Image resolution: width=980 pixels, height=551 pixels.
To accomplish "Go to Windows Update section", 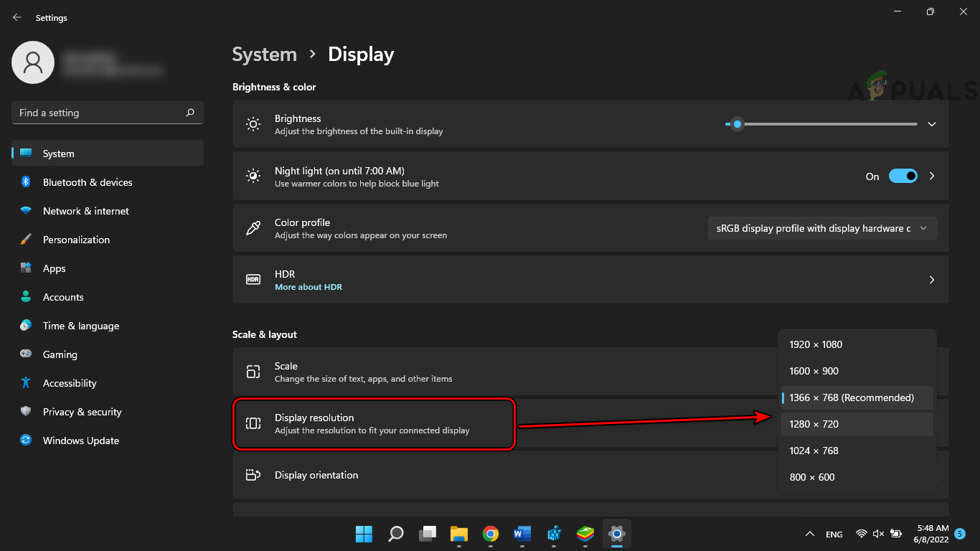I will 80,441.
